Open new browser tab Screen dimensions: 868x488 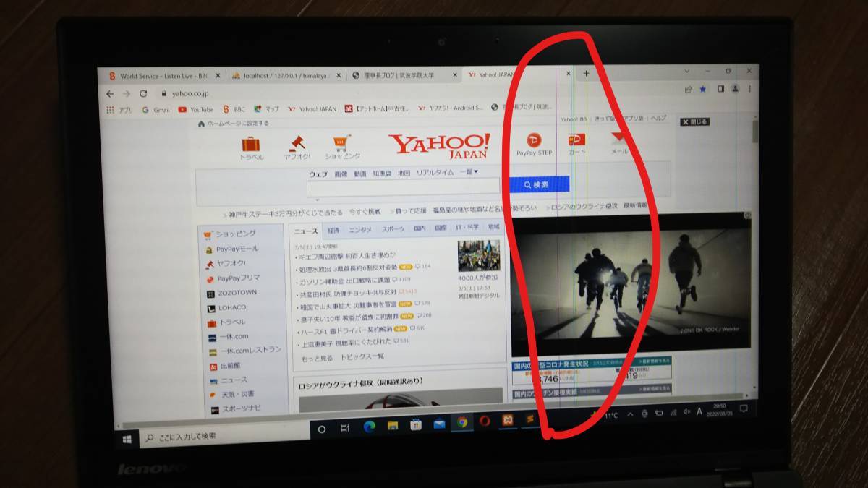click(x=587, y=73)
